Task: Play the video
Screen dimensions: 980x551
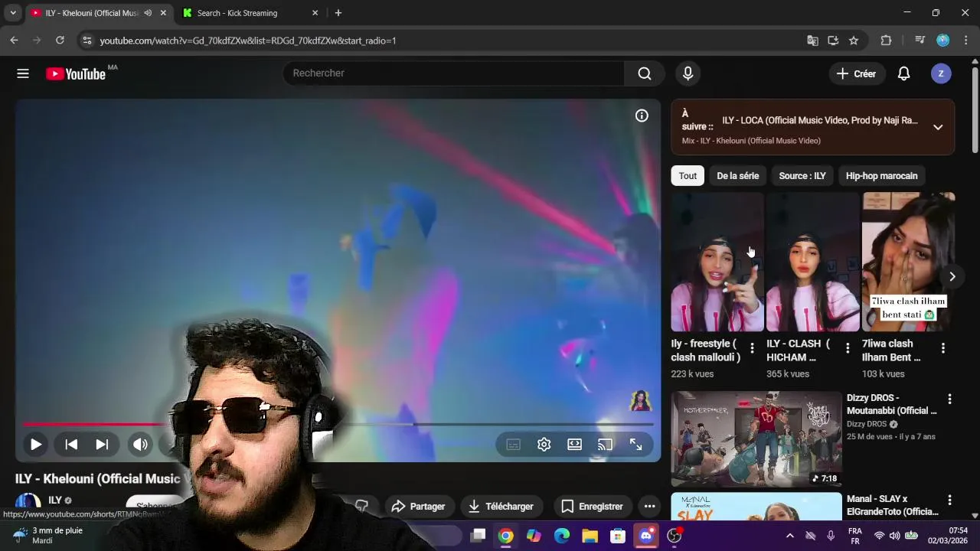Action: click(x=36, y=445)
